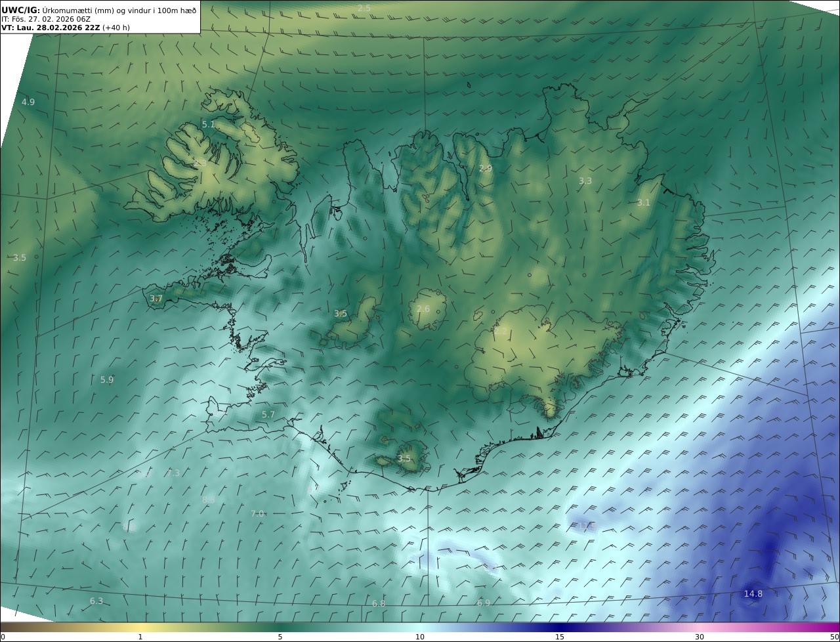
Task: Click the 5.9 value over the sea west of Iceland
Action: point(107,379)
